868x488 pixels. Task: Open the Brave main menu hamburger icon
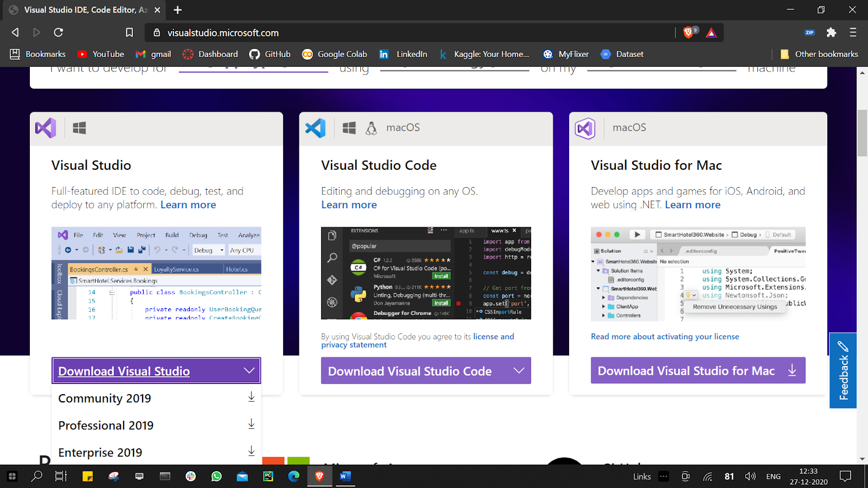[853, 33]
